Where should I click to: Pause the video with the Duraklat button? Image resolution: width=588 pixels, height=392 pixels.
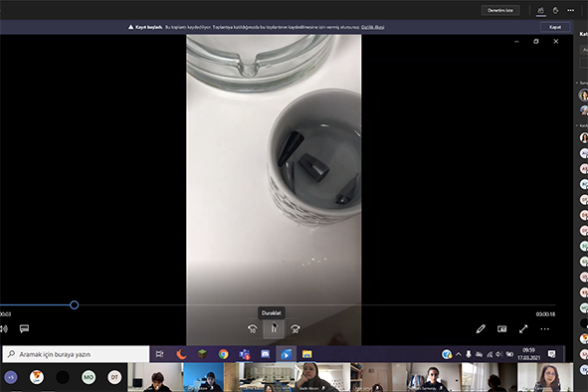[274, 329]
